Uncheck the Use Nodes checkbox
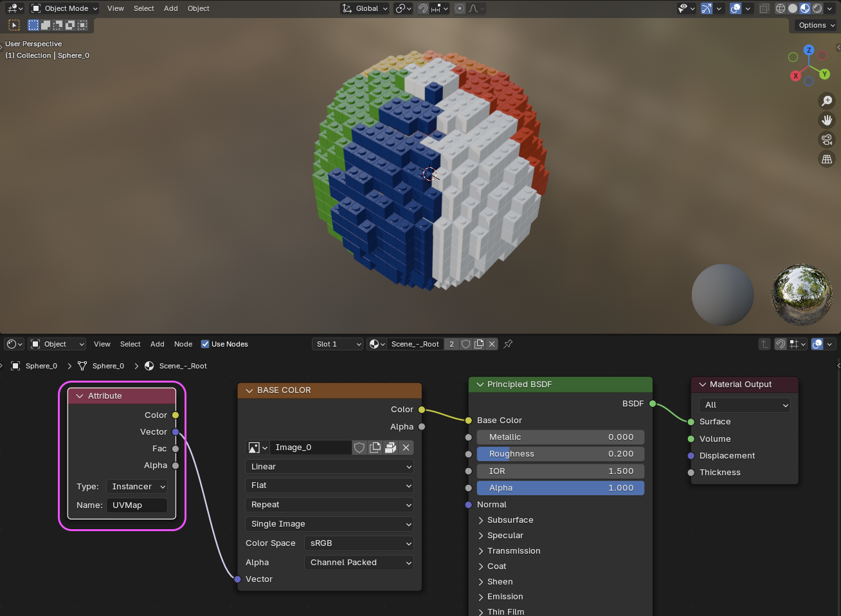The height and width of the screenshot is (616, 841). click(205, 344)
